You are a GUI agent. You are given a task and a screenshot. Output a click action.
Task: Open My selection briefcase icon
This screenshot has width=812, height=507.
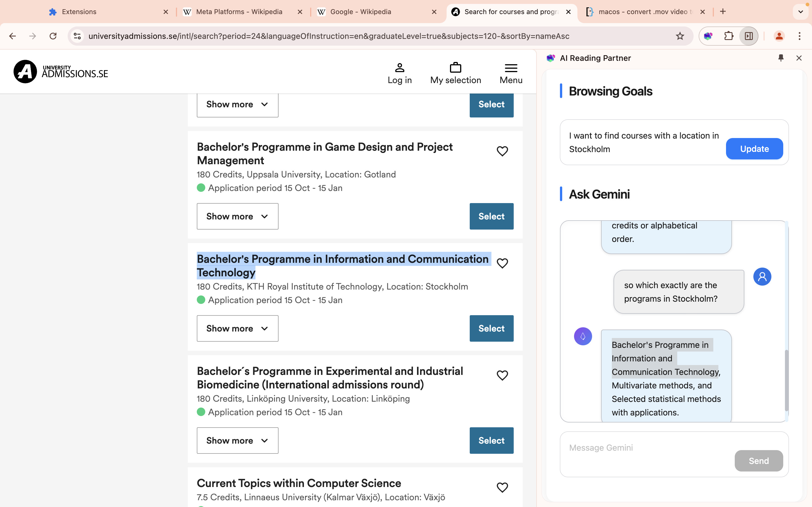pyautogui.click(x=455, y=68)
